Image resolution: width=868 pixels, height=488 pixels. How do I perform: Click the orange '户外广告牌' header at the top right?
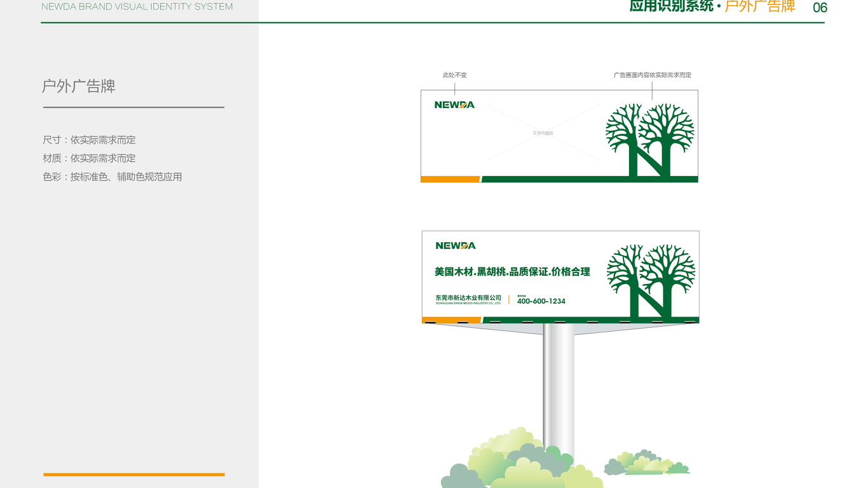point(760,6)
